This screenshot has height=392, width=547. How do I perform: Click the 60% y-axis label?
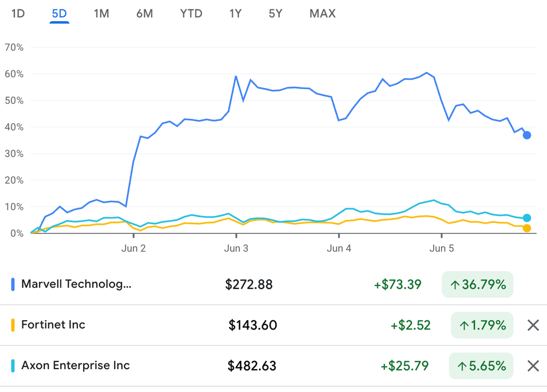[14, 74]
